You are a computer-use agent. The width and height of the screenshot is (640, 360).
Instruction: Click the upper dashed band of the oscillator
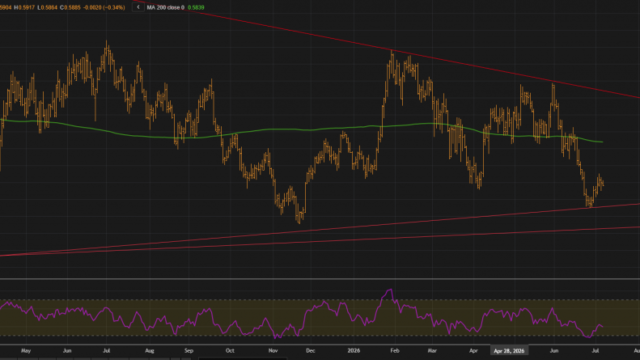pyautogui.click(x=320, y=300)
